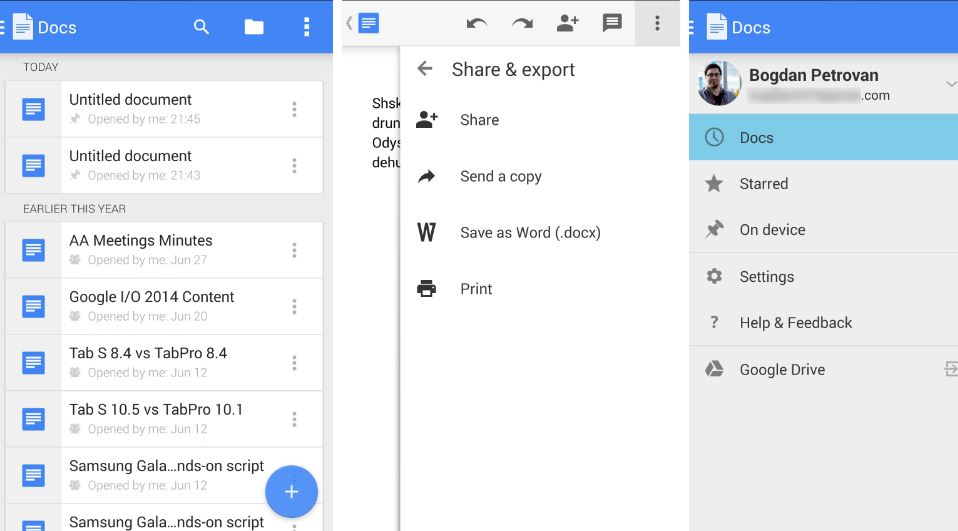This screenshot has width=958, height=531.
Task: Open Starred in navigation drawer
Action: [x=824, y=183]
